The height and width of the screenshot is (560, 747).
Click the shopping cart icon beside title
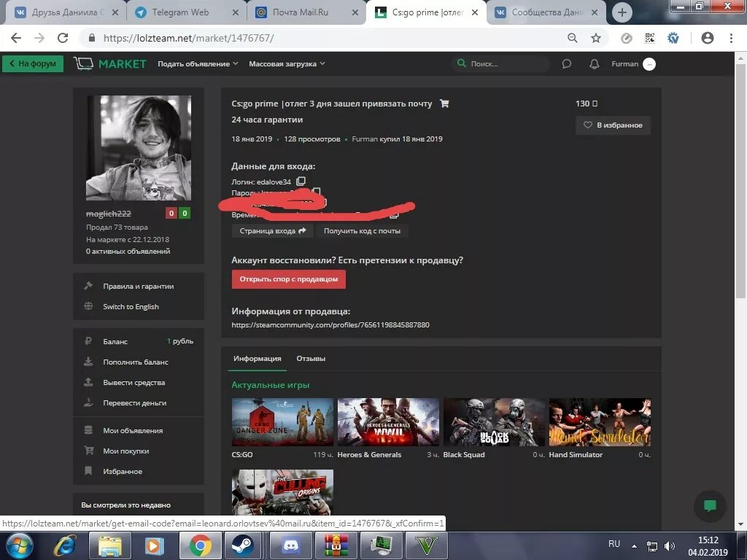tap(444, 104)
